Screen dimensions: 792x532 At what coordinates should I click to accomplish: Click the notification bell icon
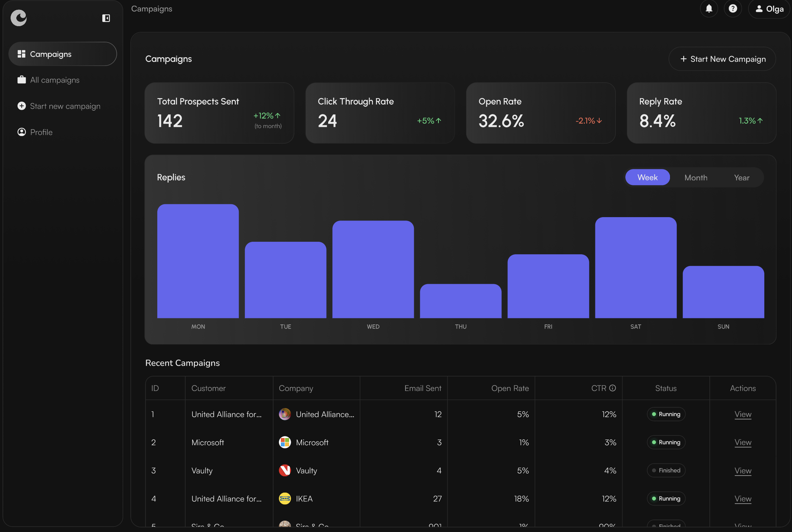(709, 8)
